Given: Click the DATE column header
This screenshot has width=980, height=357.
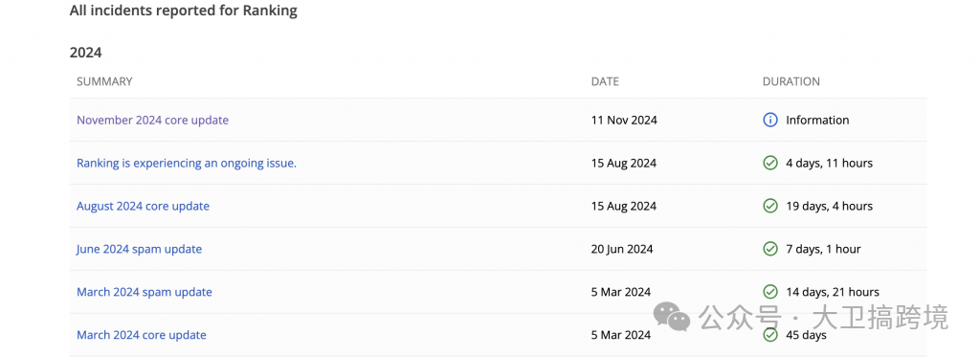Looking at the screenshot, I should (x=605, y=81).
